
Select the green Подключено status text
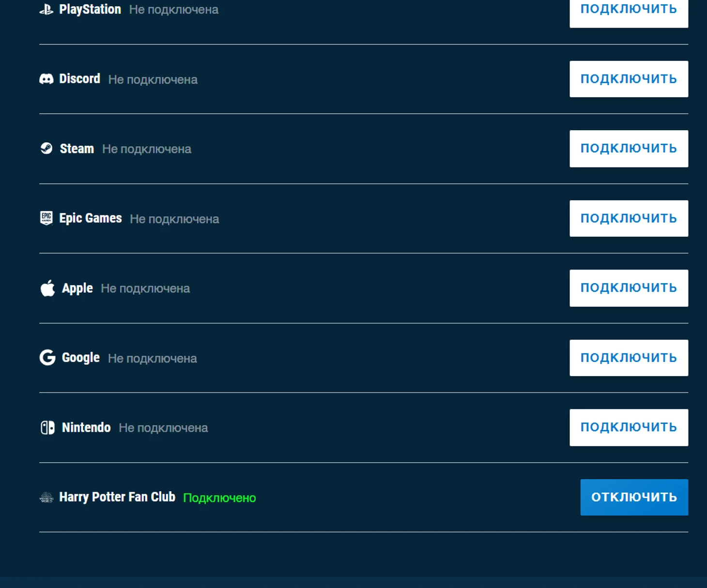coord(219,498)
